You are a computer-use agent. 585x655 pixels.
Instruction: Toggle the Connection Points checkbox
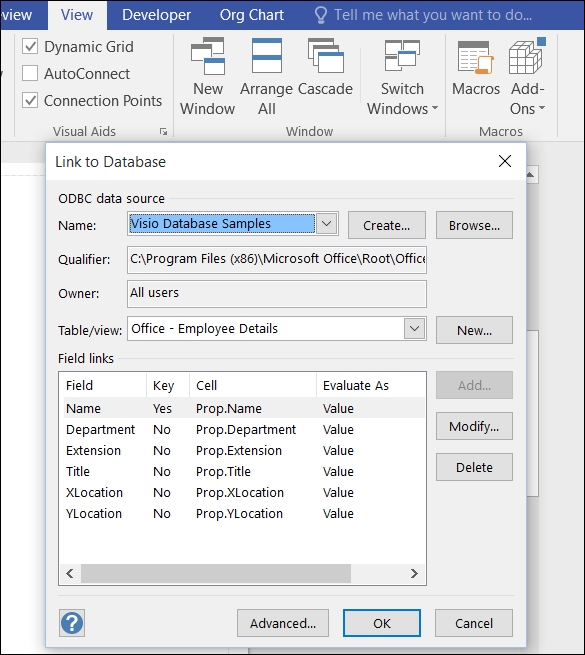tap(30, 100)
